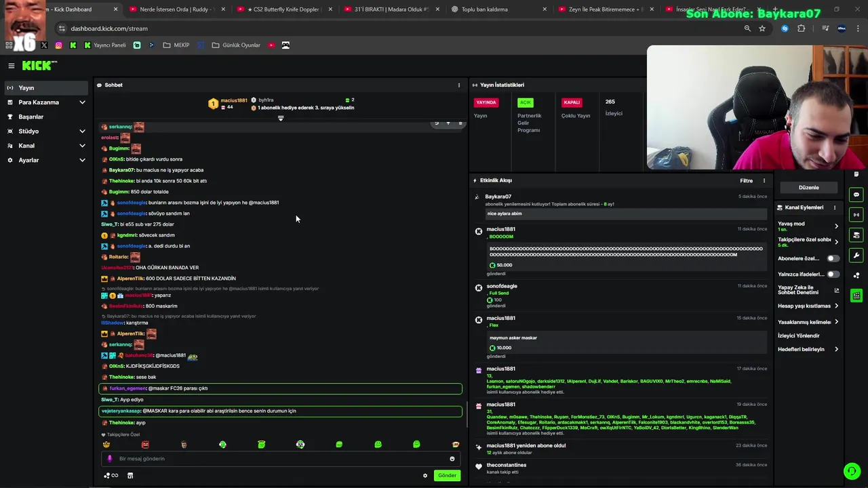Open the Günlük Oyunlar bookmark folder
This screenshot has width=868, height=488.
[x=236, y=45]
